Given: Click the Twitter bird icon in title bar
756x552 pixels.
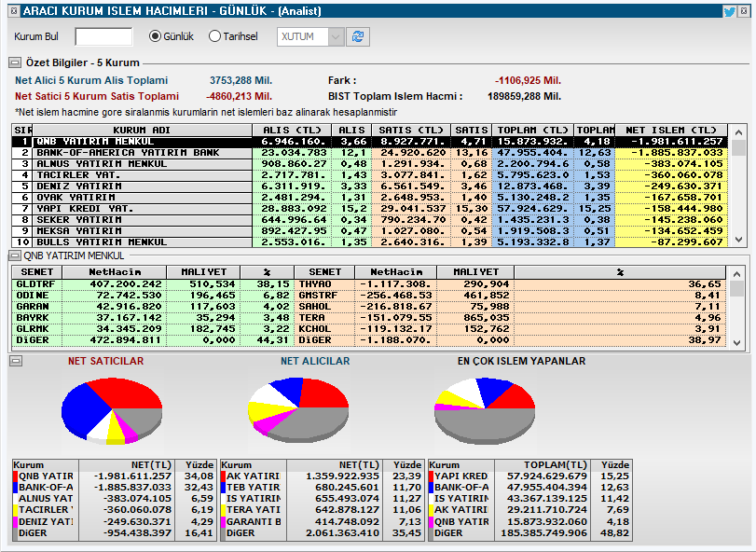Looking at the screenshot, I should [x=730, y=11].
